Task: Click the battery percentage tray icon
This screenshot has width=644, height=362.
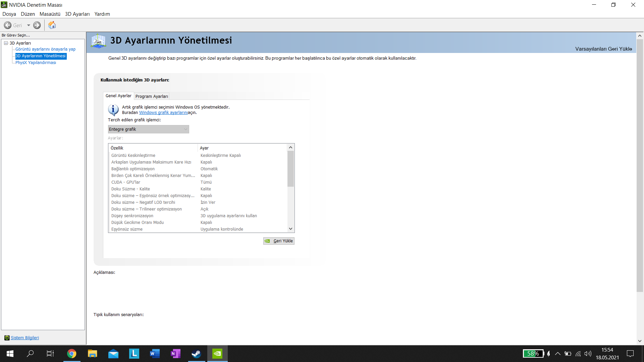Action: (533, 353)
